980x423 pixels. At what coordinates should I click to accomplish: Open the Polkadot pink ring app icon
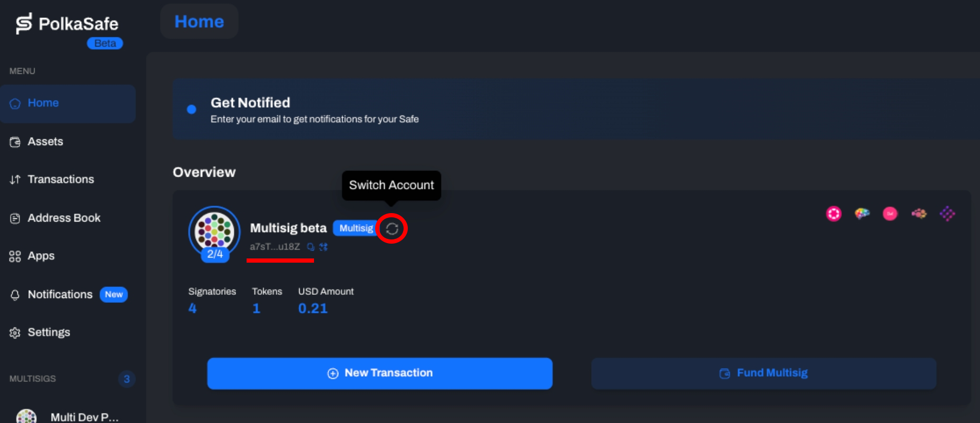834,214
